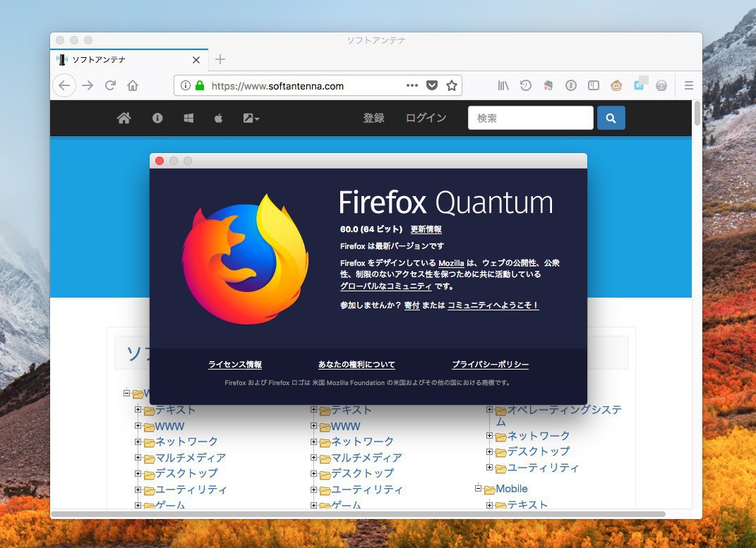Open second-column WWW category link
Image resolution: width=756 pixels, height=548 pixels.
pyautogui.click(x=346, y=426)
